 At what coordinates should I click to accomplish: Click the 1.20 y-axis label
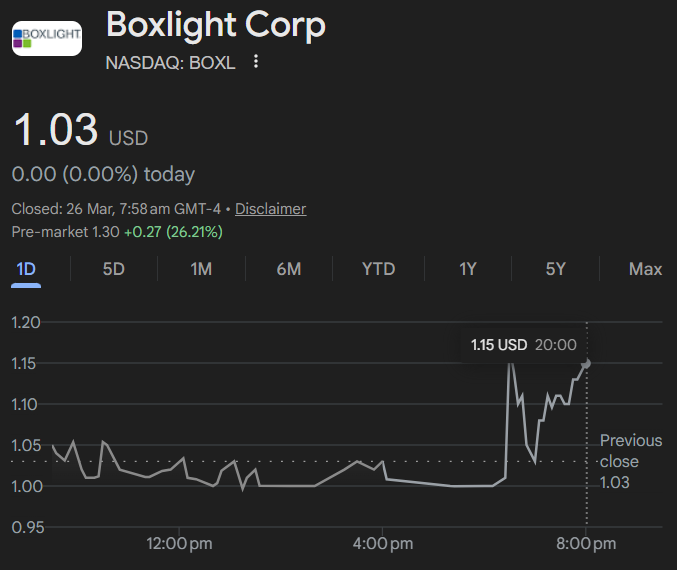click(x=26, y=322)
